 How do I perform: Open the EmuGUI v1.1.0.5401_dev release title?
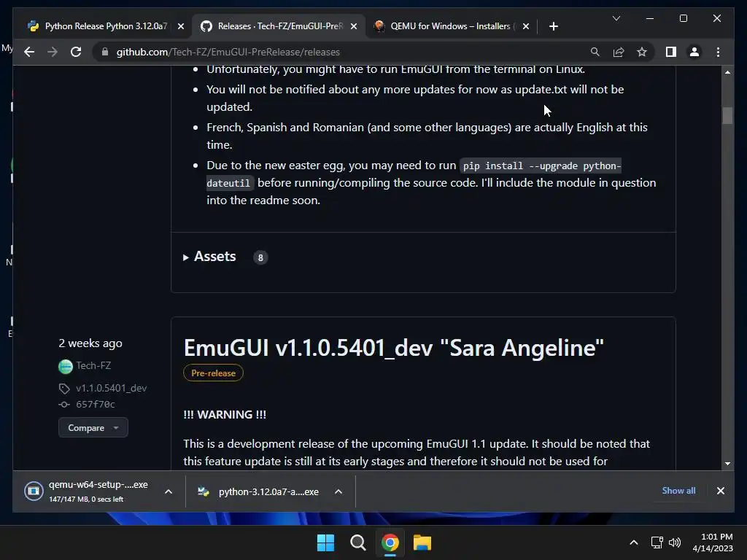(393, 348)
